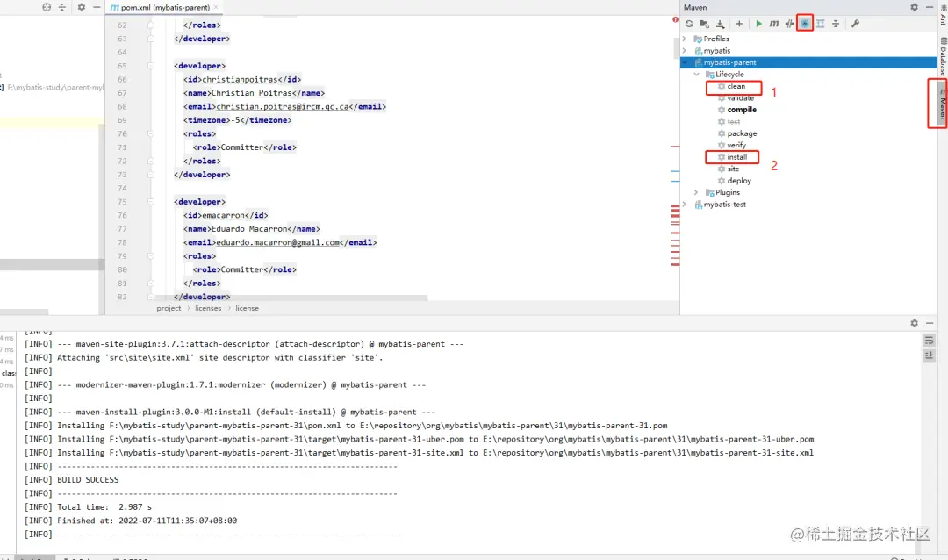Click the eduardo.macarron@gmail.com email text
948x560 pixels.
(278, 242)
